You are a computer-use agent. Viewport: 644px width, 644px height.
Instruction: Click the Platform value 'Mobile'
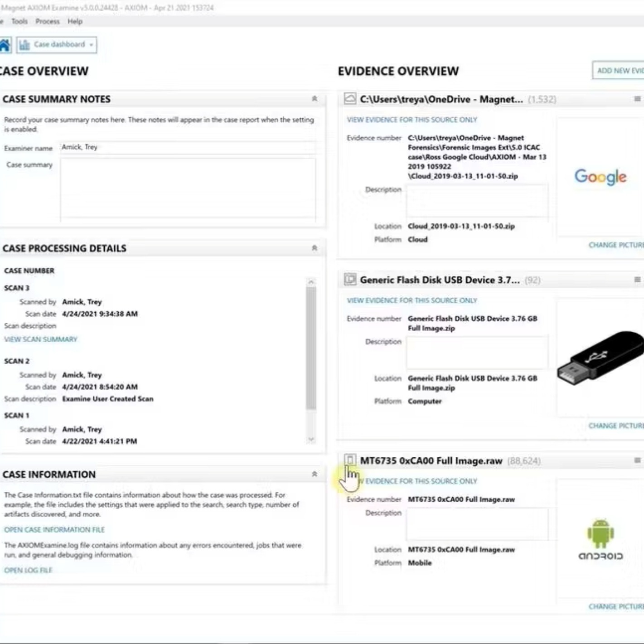[420, 563]
